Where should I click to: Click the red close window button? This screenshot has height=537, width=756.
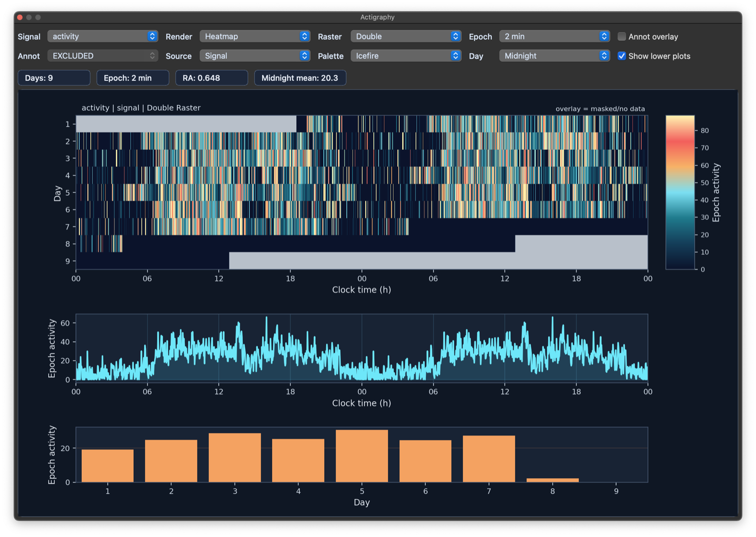coord(20,17)
